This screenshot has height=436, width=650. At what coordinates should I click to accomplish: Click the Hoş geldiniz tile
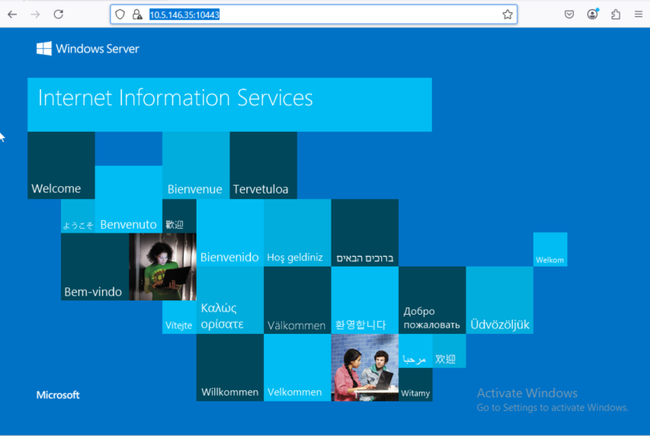(x=297, y=233)
